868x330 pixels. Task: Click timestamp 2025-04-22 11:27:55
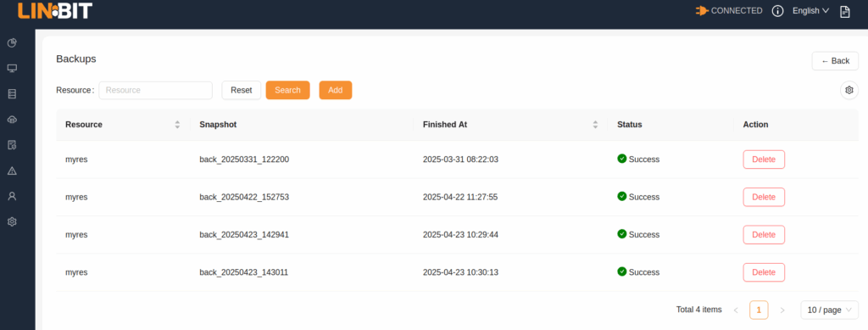(x=460, y=197)
